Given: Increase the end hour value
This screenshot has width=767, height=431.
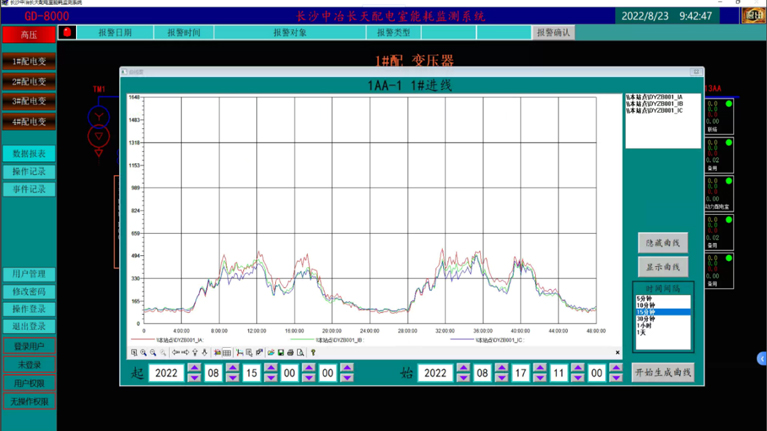Looking at the screenshot, I should click(578, 367).
